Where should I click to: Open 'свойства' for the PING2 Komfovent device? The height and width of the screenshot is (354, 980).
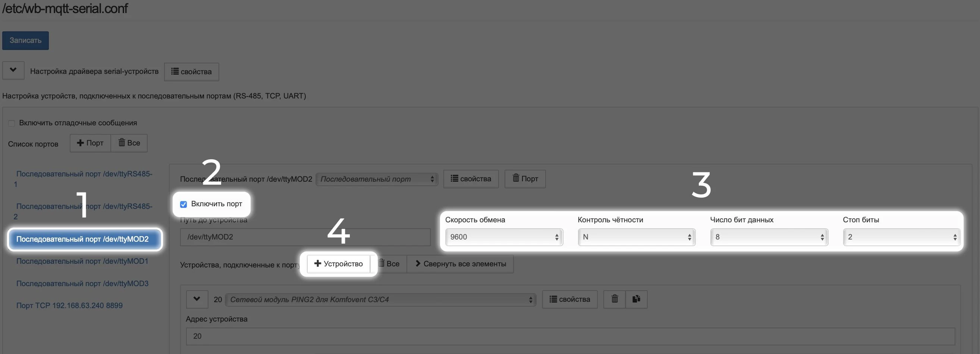coord(569,300)
